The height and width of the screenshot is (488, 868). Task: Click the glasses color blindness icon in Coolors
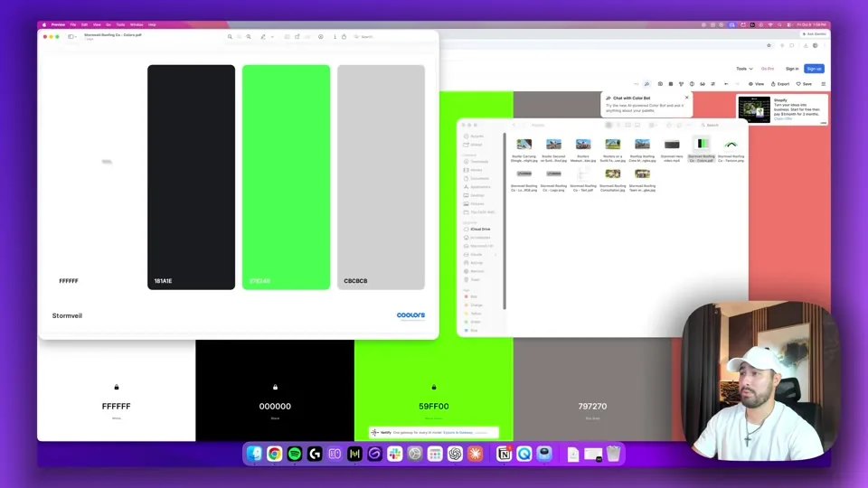click(x=703, y=84)
